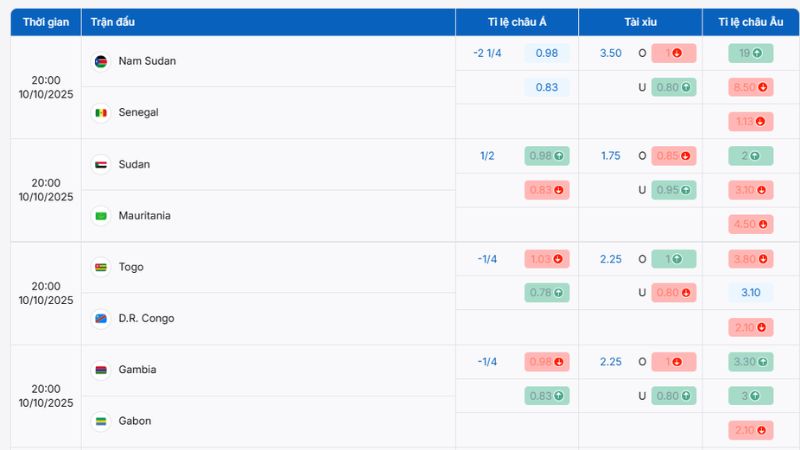Click the D.R. Congo flag icon
Image resolution: width=800 pixels, height=450 pixels.
click(x=100, y=319)
